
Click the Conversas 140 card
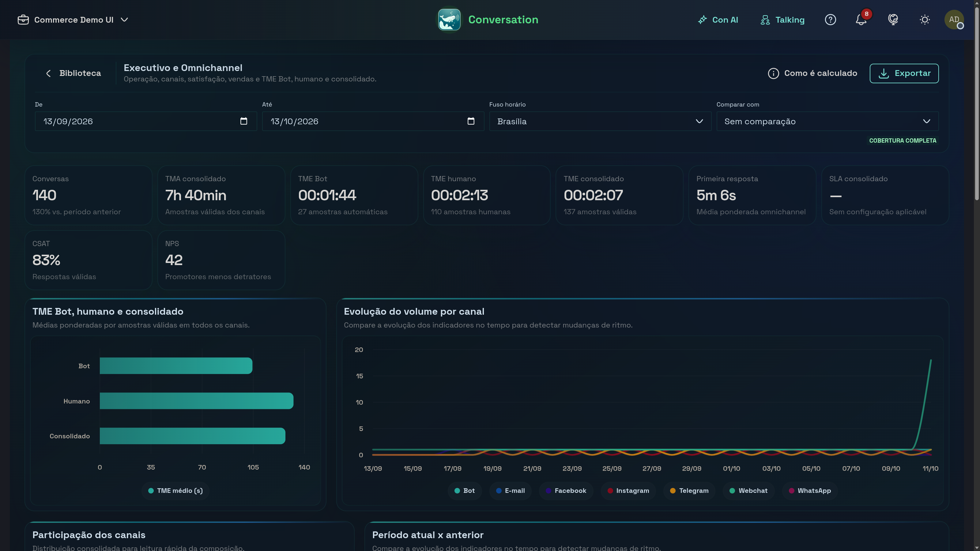click(x=88, y=195)
